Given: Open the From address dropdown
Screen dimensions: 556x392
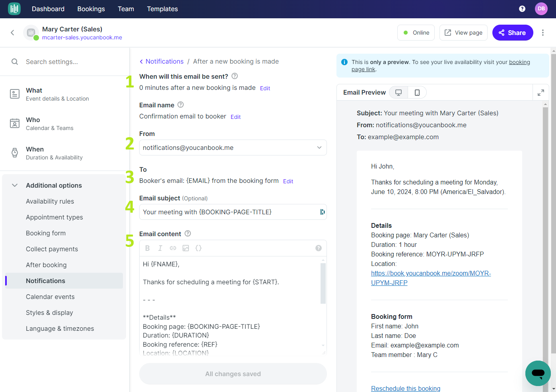Looking at the screenshot, I should point(233,147).
